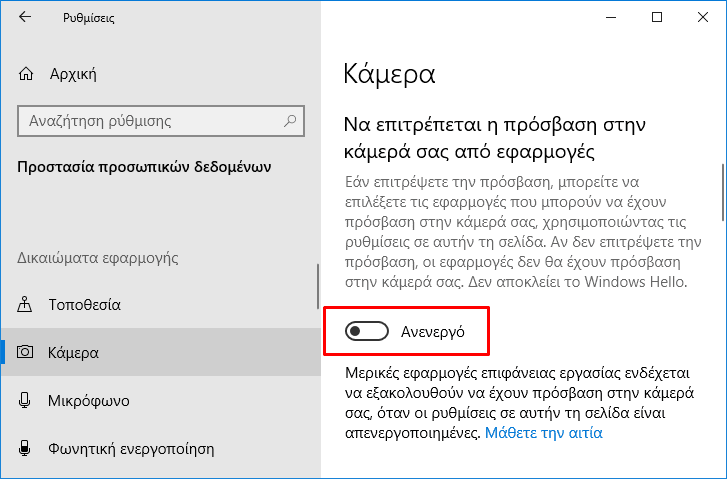This screenshot has height=479, width=727.
Task: Click the search magnifier icon
Action: (x=290, y=121)
